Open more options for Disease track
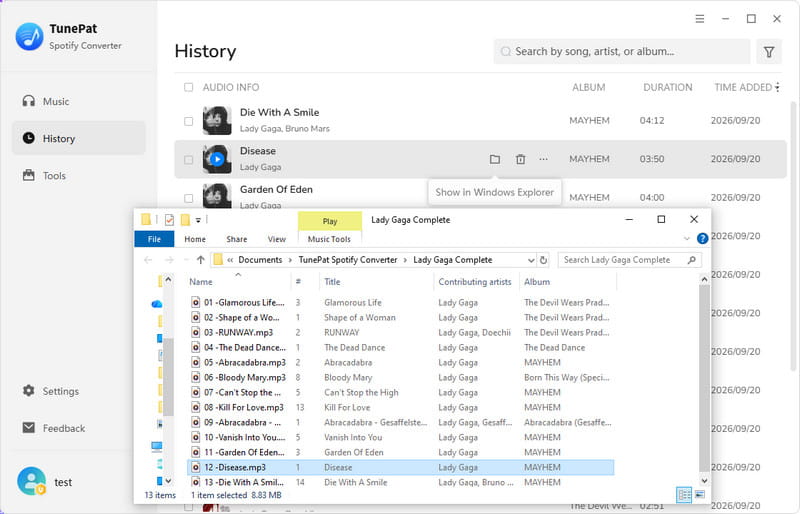Image resolution: width=800 pixels, height=514 pixels. pyautogui.click(x=543, y=159)
